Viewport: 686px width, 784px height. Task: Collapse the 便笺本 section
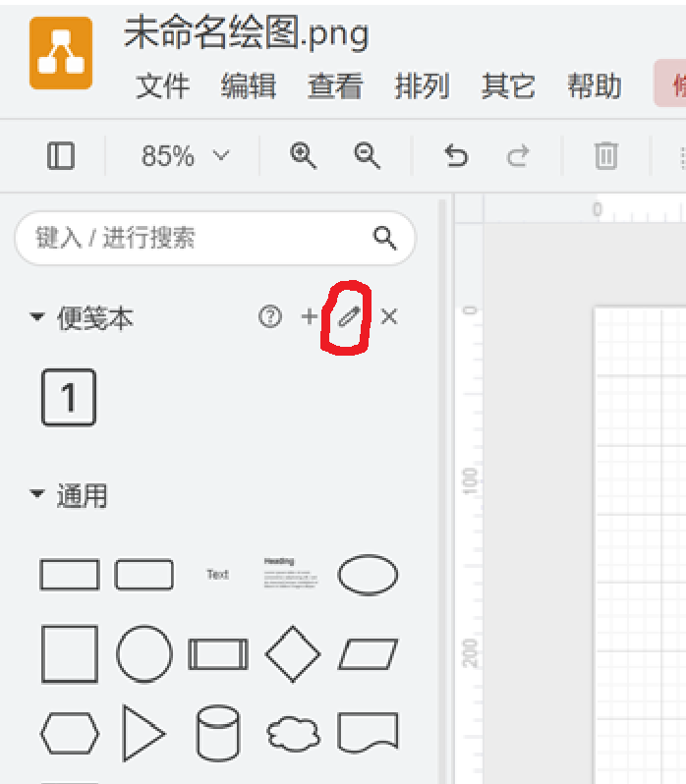point(37,316)
